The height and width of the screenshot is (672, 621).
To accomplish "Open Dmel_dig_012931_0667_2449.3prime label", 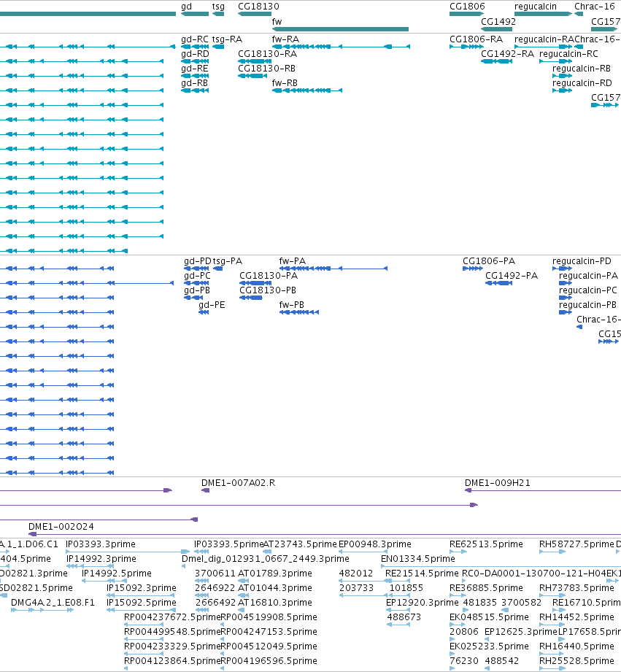I will coord(266,559).
